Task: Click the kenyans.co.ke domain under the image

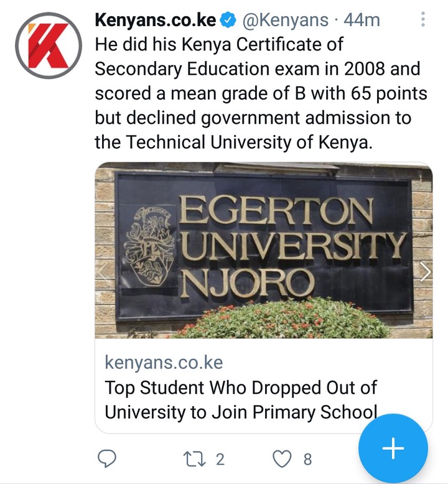Action: tap(164, 362)
